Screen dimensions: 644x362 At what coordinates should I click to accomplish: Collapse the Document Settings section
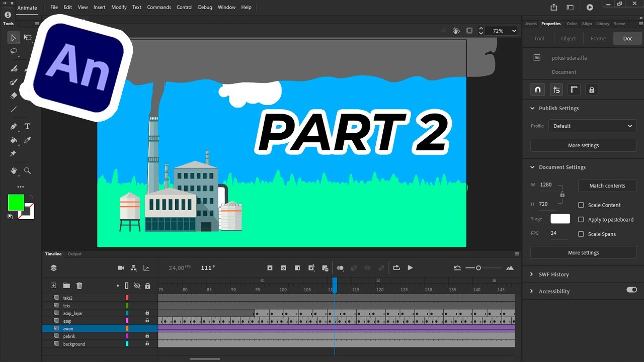(532, 167)
